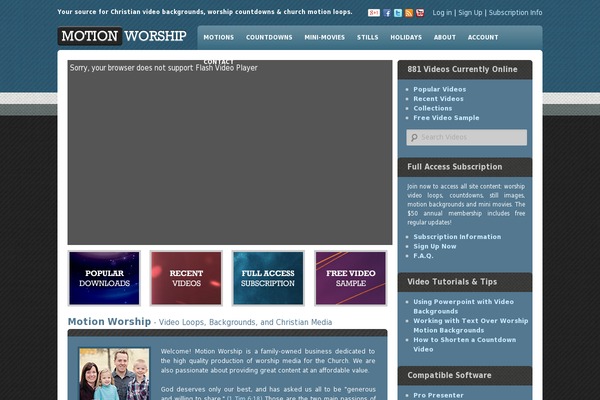
Task: Click the Video Tutorials & Tips header
Action: point(452,282)
